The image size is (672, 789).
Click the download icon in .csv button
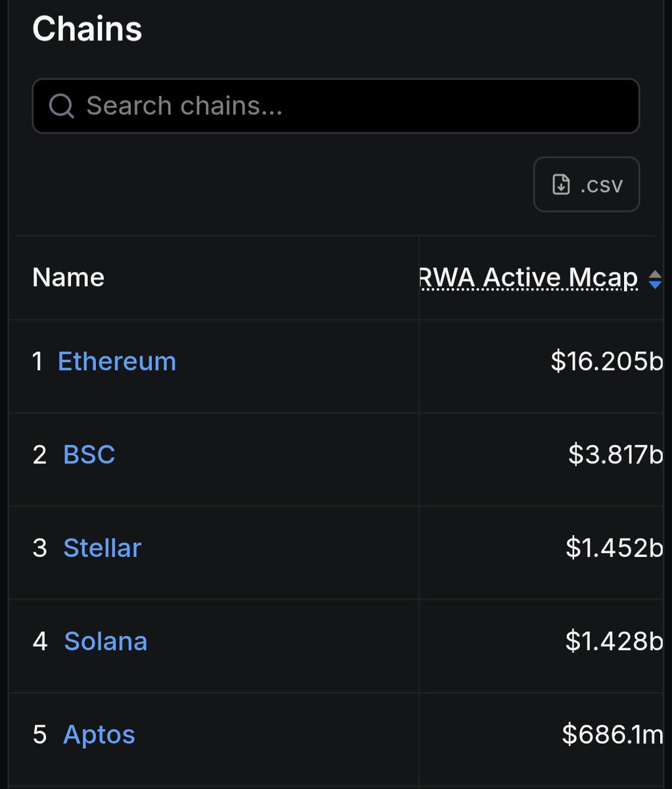click(x=561, y=185)
